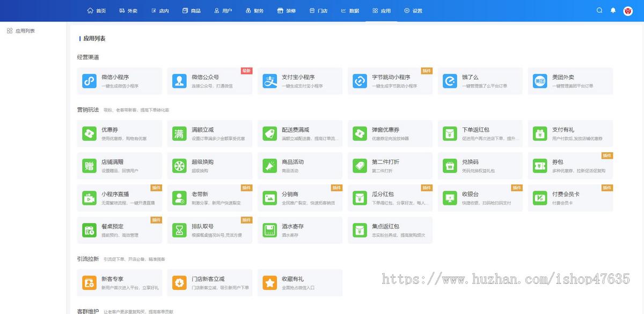Click the 兑换码 icon
Screen dimensions: 644x314
tap(450, 166)
